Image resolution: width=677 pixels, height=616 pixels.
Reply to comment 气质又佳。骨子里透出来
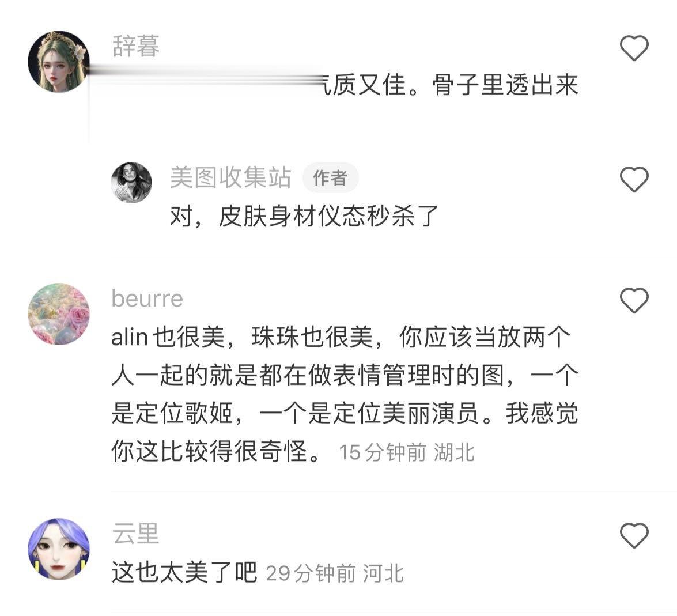[x=451, y=85]
